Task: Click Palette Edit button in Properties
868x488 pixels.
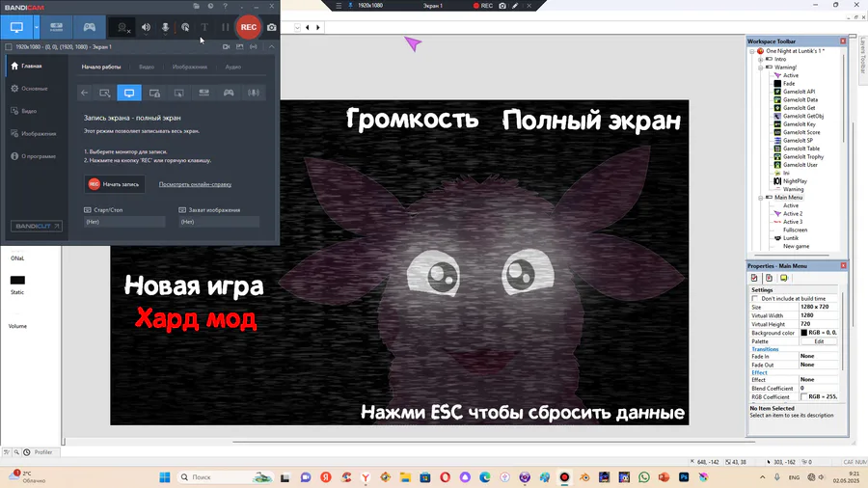Action: pos(819,341)
